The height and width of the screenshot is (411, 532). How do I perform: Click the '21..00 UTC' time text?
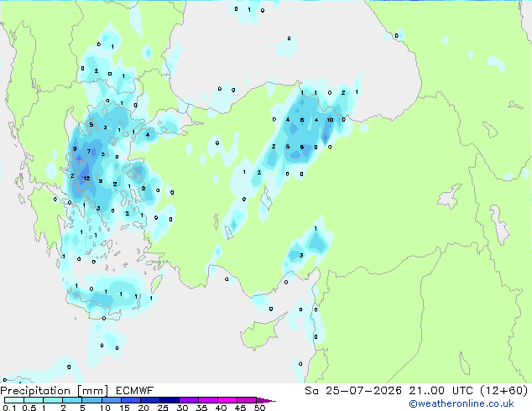tap(441, 391)
